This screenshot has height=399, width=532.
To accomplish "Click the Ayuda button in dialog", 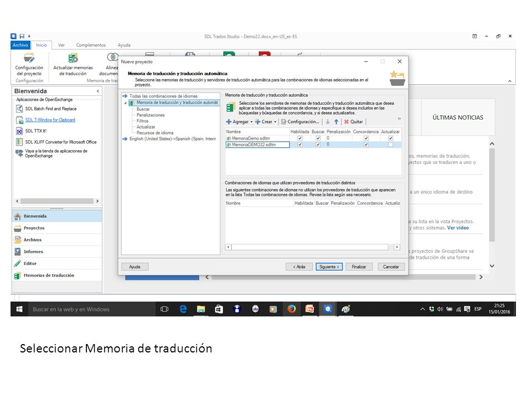I will pyautogui.click(x=135, y=267).
